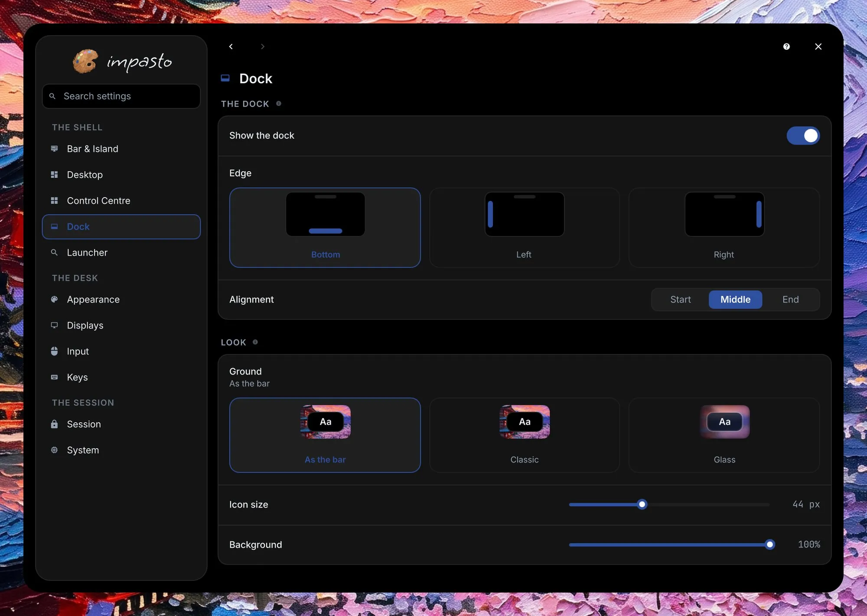Close the settings window

point(818,46)
